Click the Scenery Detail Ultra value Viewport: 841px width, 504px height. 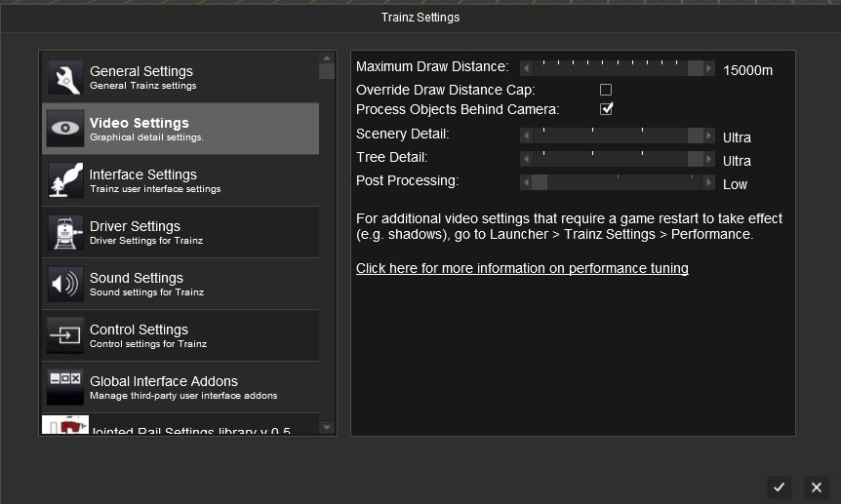[737, 137]
